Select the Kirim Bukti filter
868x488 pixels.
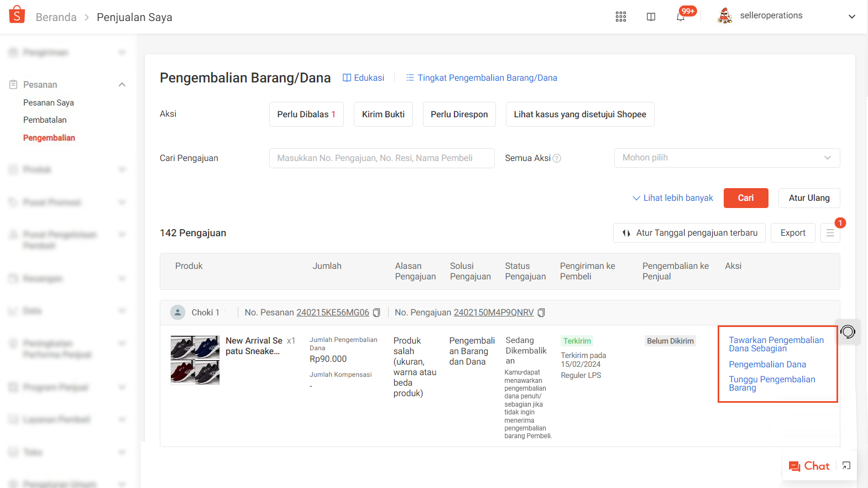[x=383, y=115]
